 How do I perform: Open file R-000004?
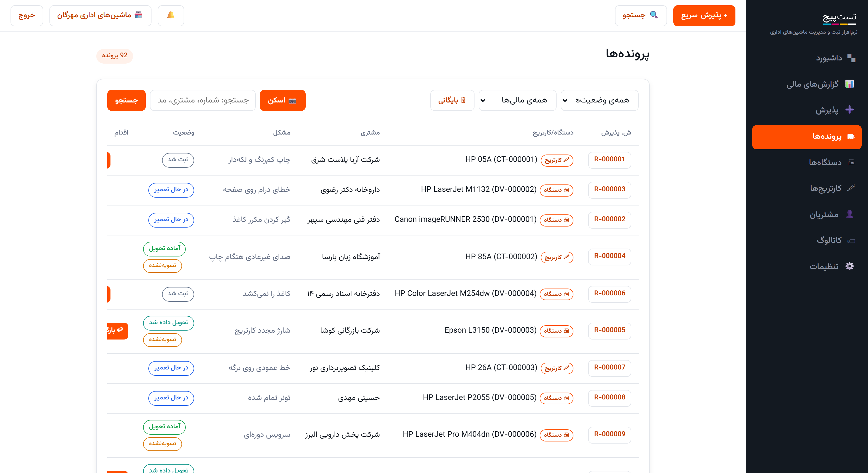[609, 256]
